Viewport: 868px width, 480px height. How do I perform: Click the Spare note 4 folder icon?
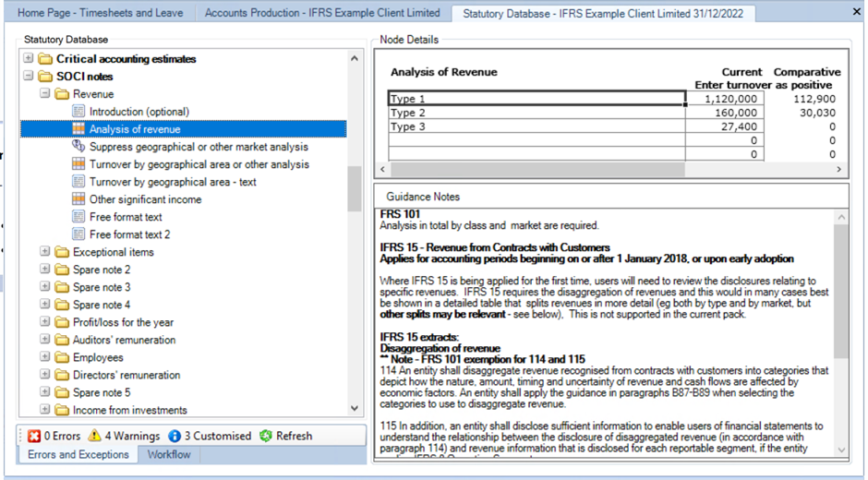(62, 305)
